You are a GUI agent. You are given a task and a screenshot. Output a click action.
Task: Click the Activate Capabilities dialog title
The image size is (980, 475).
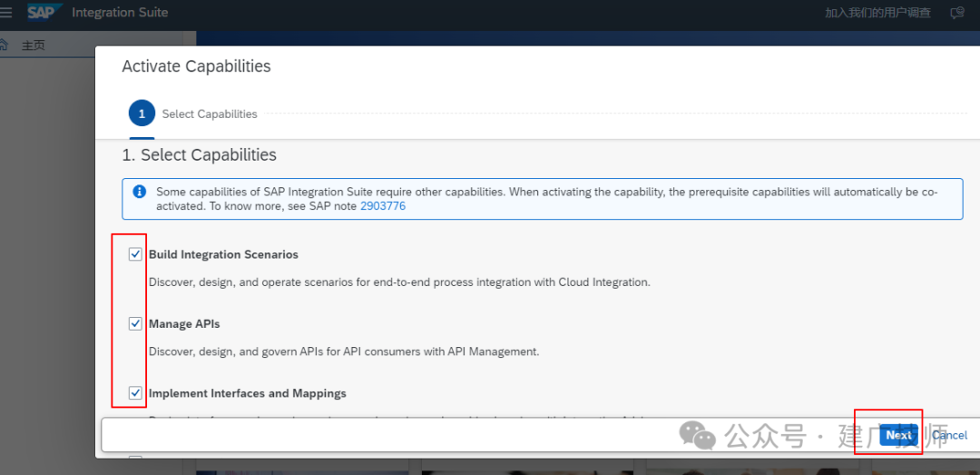click(x=196, y=66)
